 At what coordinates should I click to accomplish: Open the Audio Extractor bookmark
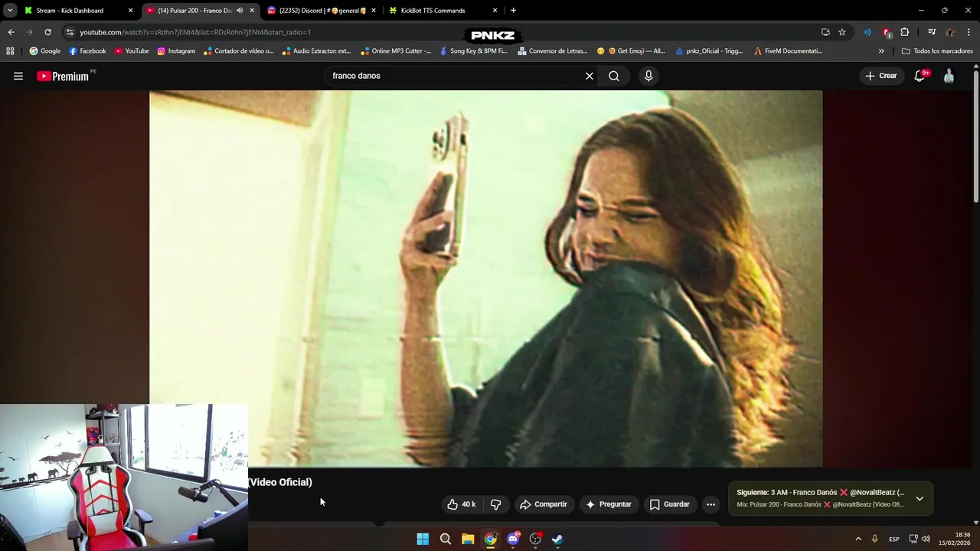point(316,51)
